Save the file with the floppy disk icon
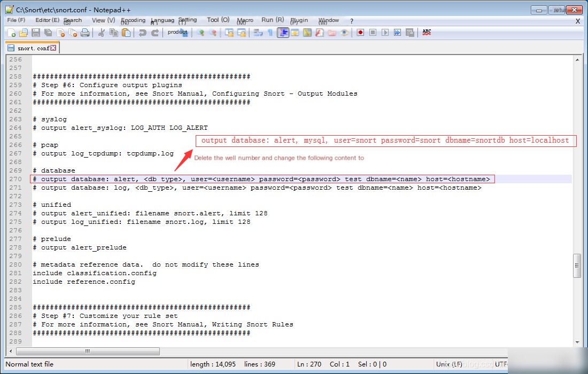 click(x=36, y=33)
